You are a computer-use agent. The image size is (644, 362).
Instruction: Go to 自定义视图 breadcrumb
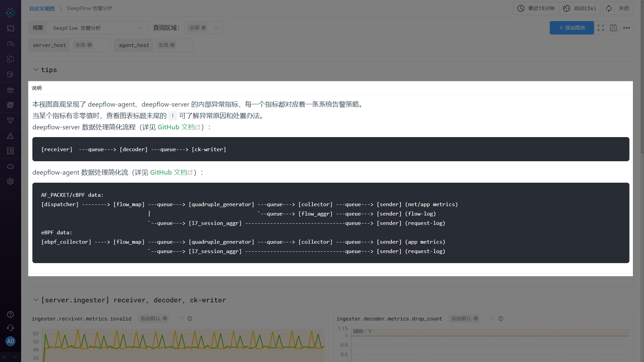[42, 8]
